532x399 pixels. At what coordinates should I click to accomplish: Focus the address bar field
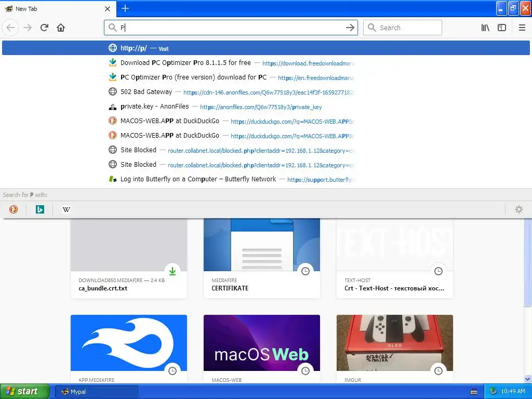(231, 28)
